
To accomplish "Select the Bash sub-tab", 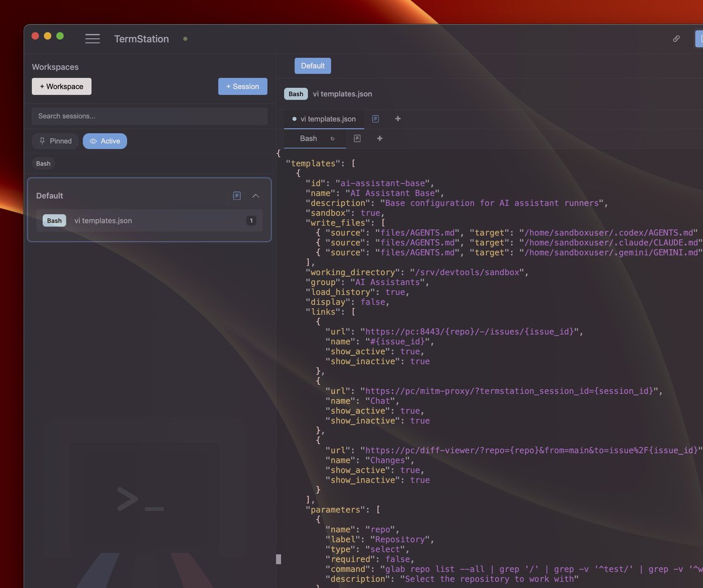I will [309, 139].
